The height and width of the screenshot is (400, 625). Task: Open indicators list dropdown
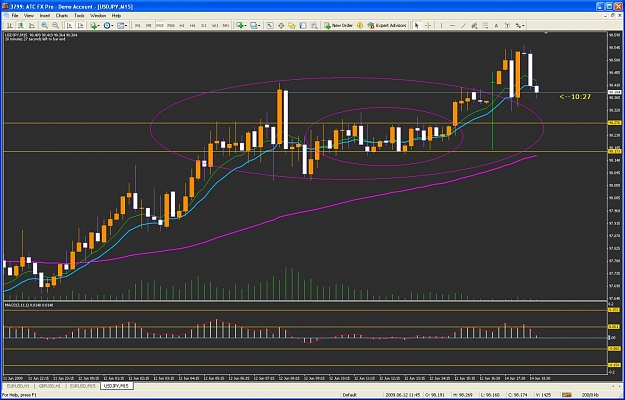pyautogui.click(x=95, y=25)
